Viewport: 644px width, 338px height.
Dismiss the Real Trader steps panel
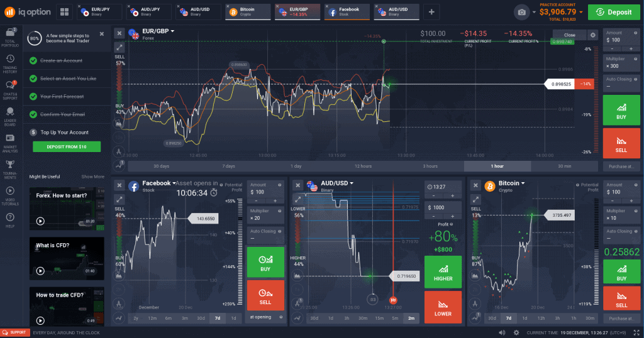(102, 34)
